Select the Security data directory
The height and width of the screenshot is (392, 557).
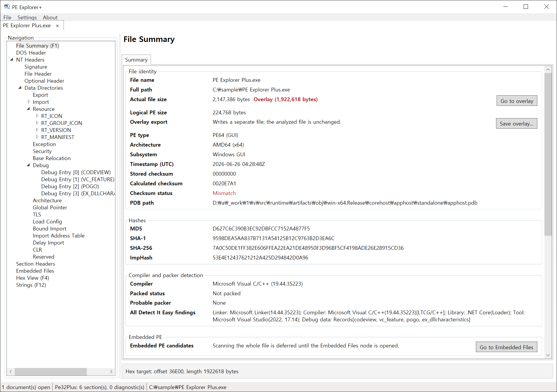pyautogui.click(x=42, y=151)
